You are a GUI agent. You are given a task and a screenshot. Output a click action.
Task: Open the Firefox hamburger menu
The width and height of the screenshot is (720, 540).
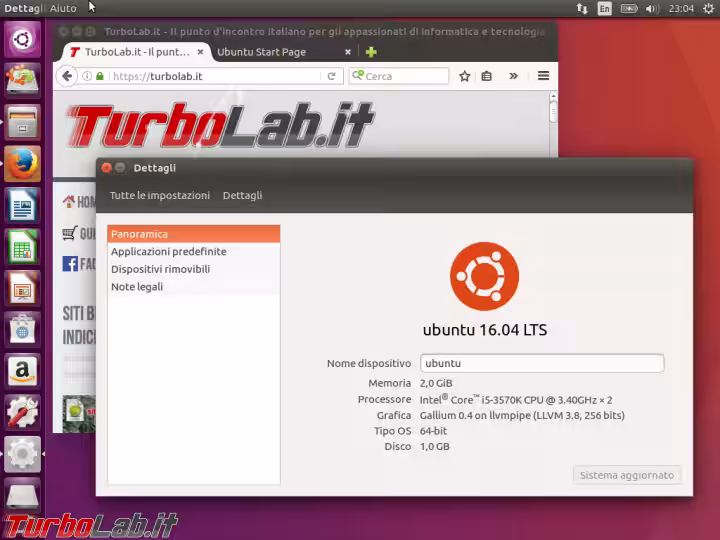coord(543,76)
